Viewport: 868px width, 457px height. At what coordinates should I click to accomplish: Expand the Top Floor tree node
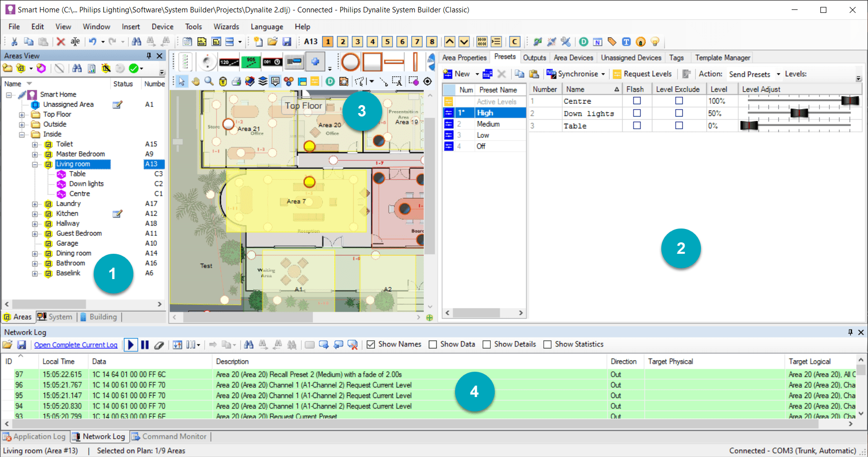click(22, 114)
